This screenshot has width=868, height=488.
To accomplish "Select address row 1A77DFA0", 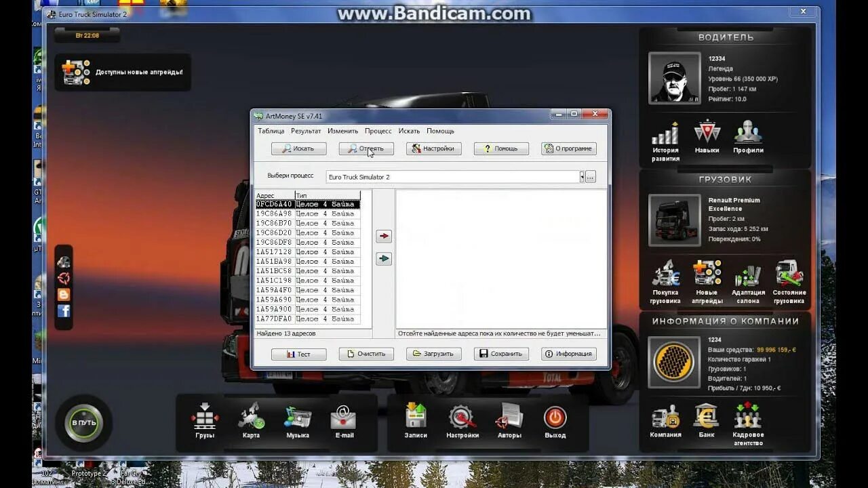I will tap(308, 319).
